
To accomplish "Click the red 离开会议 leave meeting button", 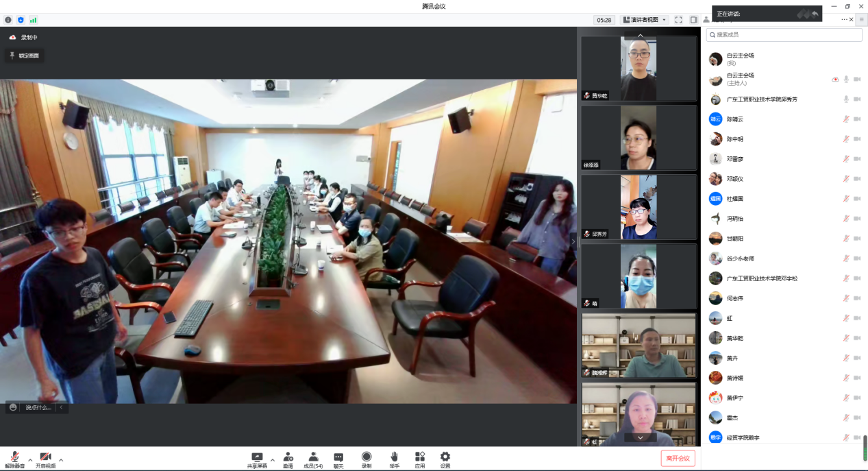I will 678,459.
